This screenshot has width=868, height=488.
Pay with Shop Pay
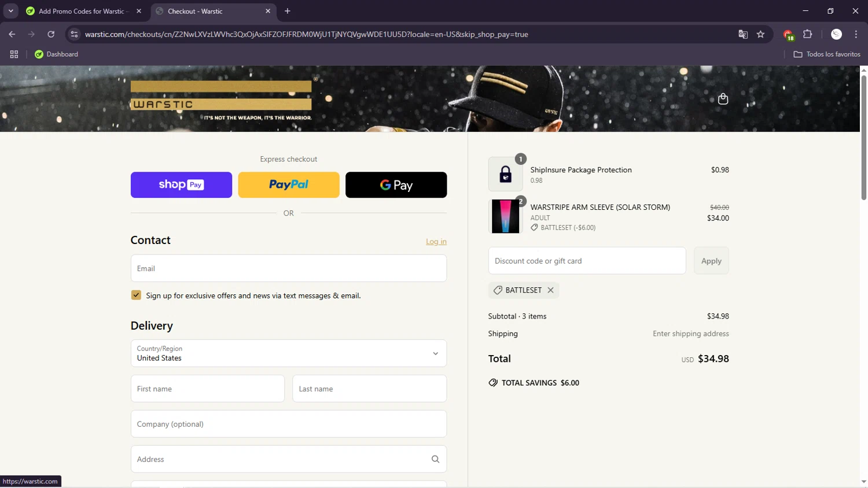(x=181, y=185)
